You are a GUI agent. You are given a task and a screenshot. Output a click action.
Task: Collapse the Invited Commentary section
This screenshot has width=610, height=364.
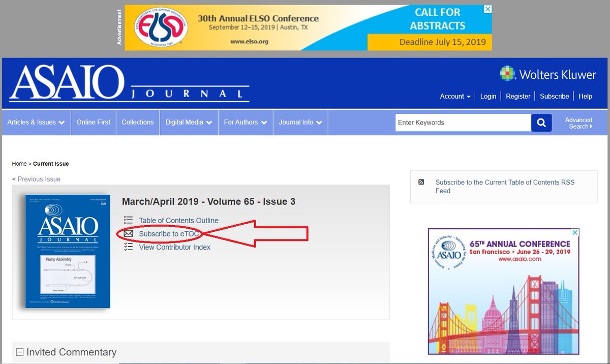19,352
